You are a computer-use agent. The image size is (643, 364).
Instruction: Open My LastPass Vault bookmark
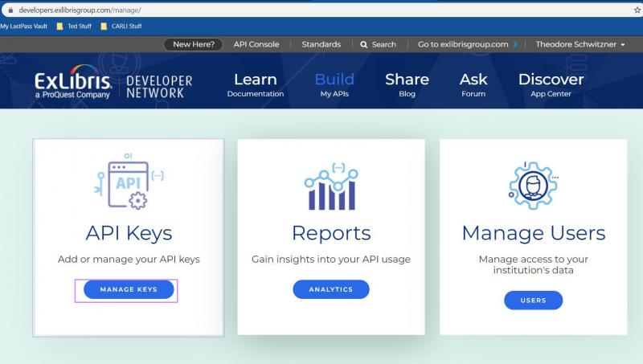(x=24, y=27)
